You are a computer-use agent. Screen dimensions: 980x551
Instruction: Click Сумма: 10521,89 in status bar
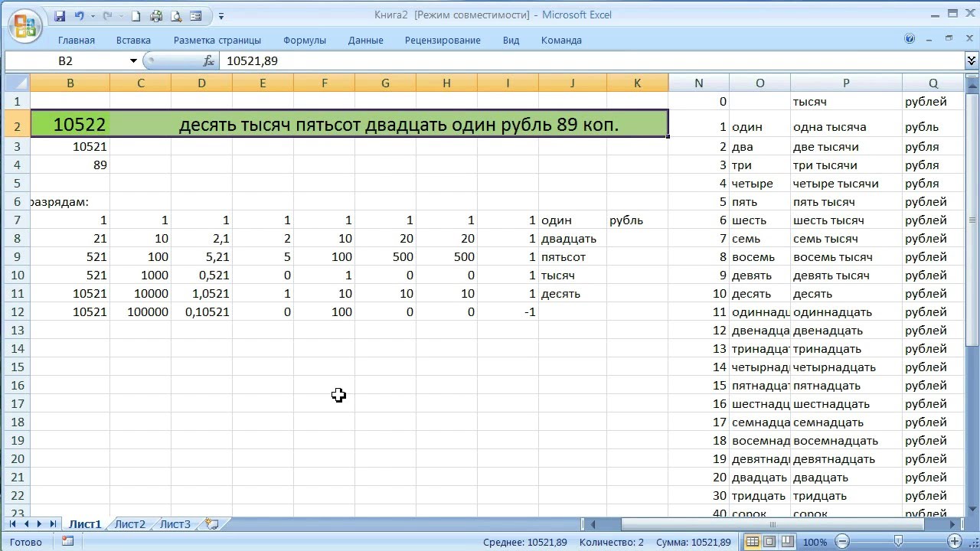click(x=693, y=542)
